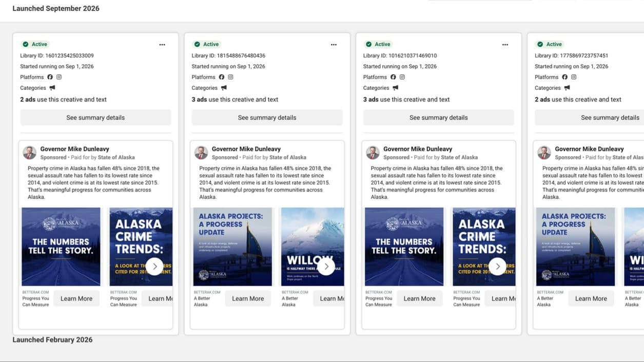The height and width of the screenshot is (362, 644).
Task: Open 'Alaska Projects' image in ad 1775869723757451
Action: [x=575, y=247]
